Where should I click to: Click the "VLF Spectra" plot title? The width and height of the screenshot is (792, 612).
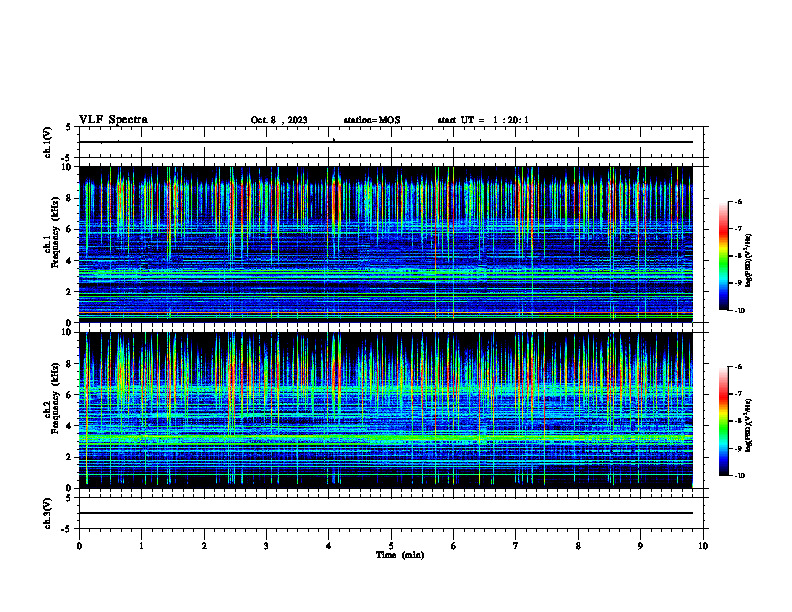113,120
